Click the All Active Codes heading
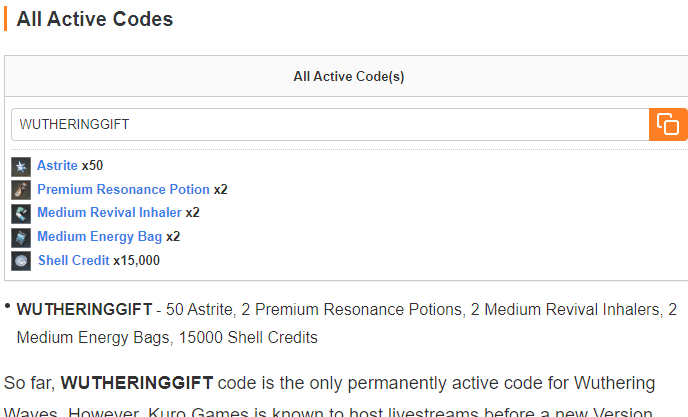The height and width of the screenshot is (417, 688). 94,19
